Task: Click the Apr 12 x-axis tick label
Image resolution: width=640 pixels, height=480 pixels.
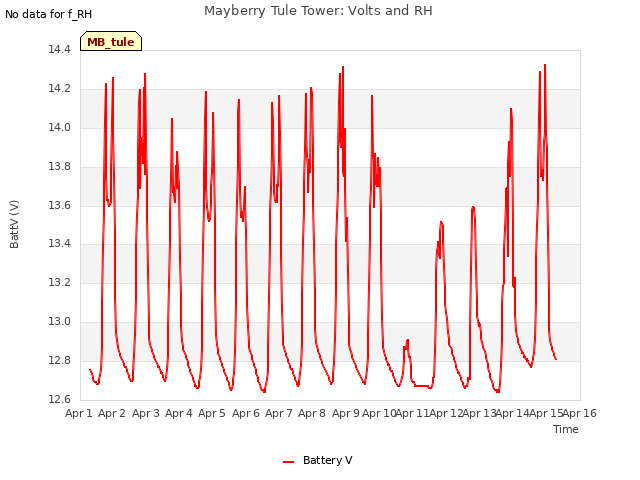Action: [446, 413]
